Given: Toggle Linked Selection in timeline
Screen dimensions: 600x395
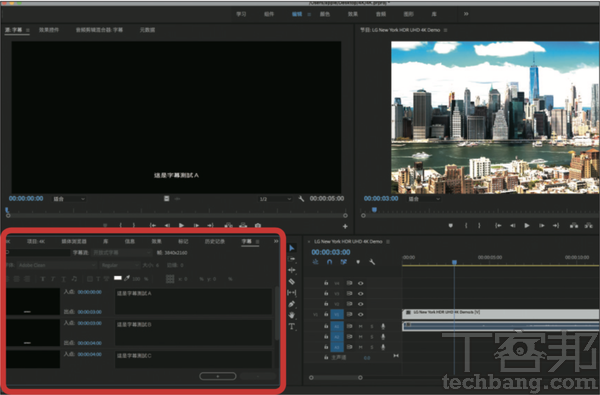Looking at the screenshot, I should (344, 262).
